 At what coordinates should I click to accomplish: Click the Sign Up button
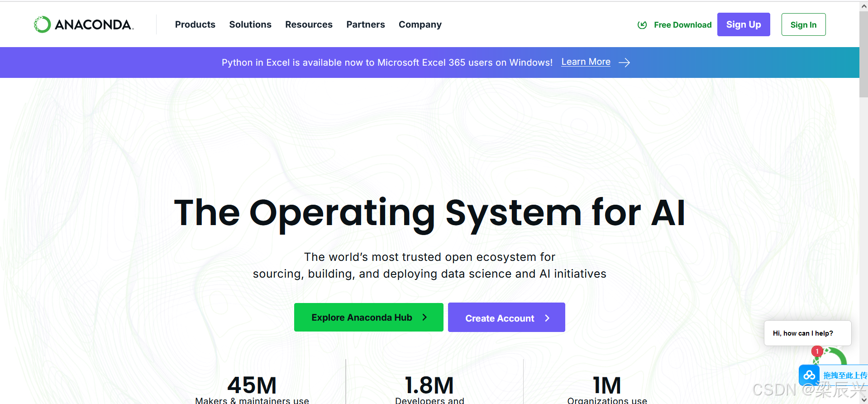point(744,24)
